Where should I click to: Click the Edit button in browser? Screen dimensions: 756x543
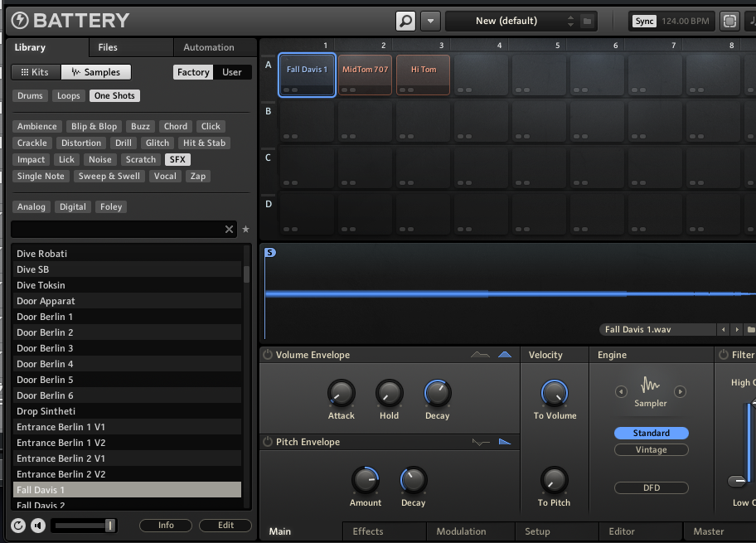[x=225, y=525]
